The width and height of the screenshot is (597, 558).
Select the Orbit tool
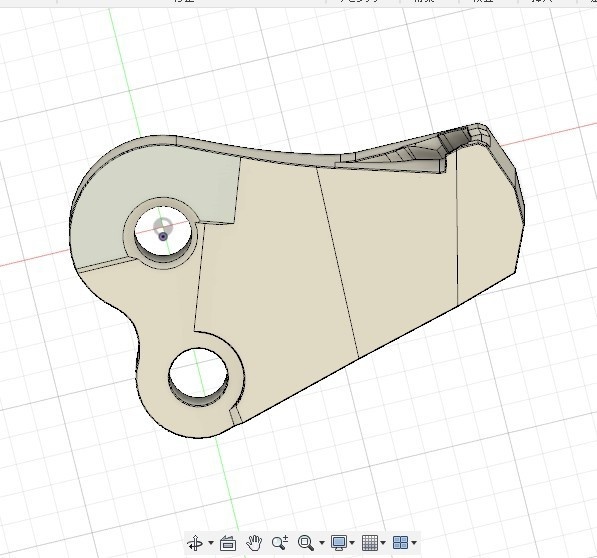[195, 542]
